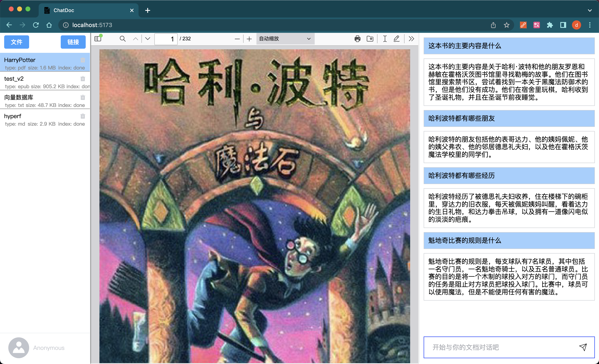This screenshot has width=599, height=364.
Task: Toggle the PDF sidebar panel
Action: click(x=98, y=39)
